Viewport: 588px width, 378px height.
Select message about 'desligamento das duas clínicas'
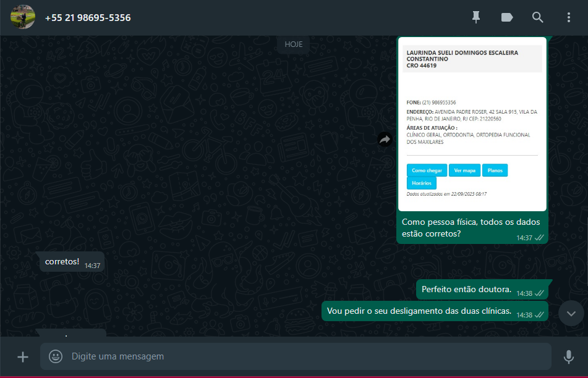point(435,311)
